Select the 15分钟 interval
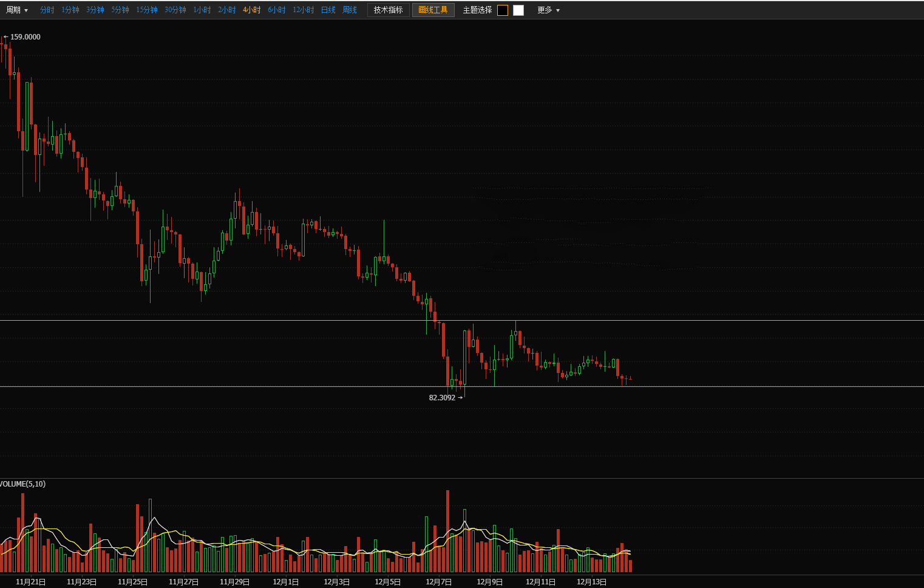Screen dimensions: 924x588 tap(147, 10)
